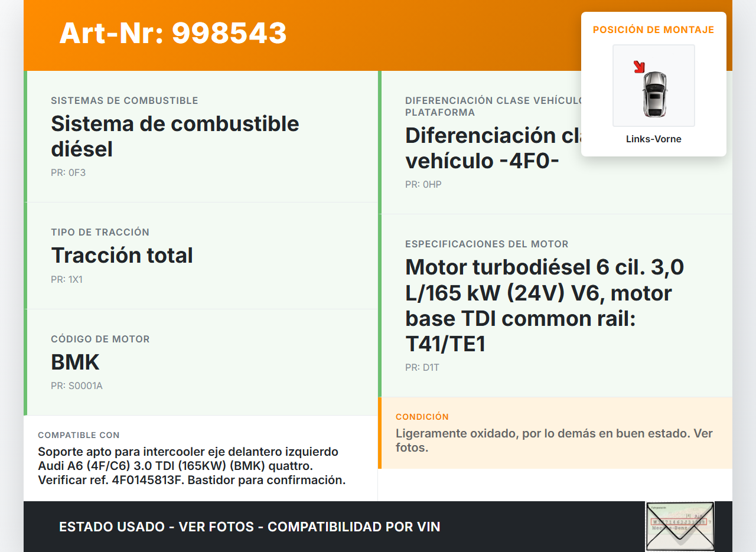Click the red arrow on car diagram

638,67
